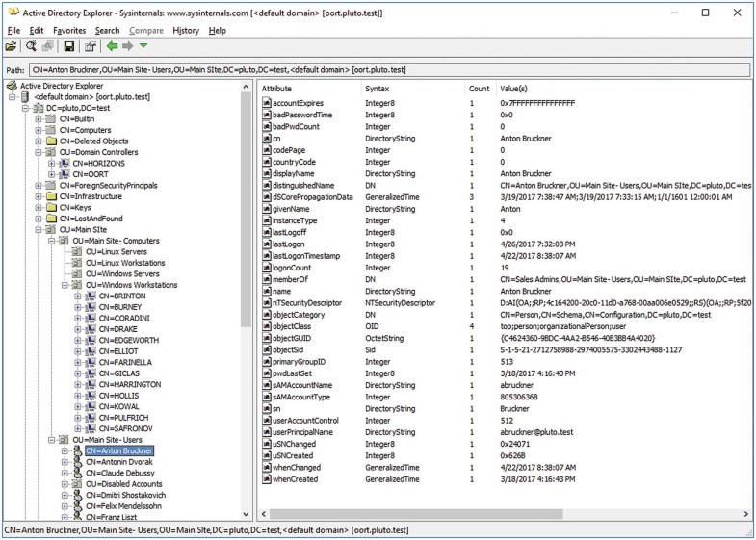Open the Help menu
Screen dimensions: 756x540
(217, 31)
